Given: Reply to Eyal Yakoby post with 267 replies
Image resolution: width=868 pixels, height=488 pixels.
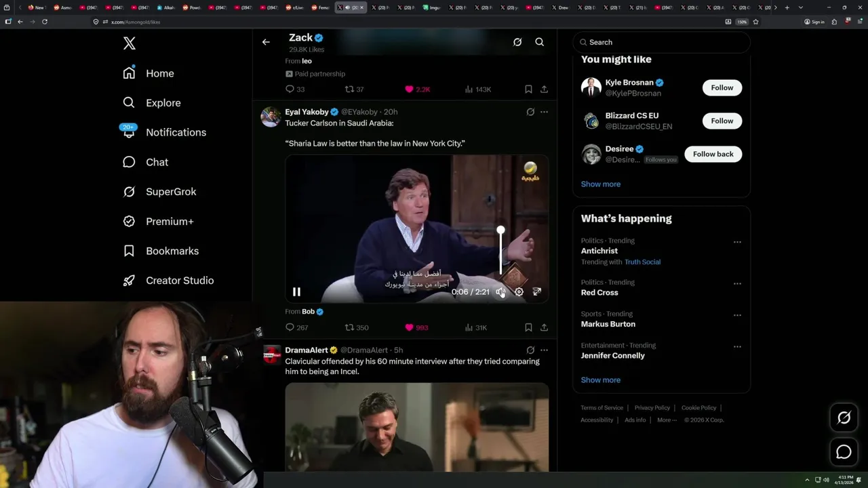Looking at the screenshot, I should [x=297, y=327].
